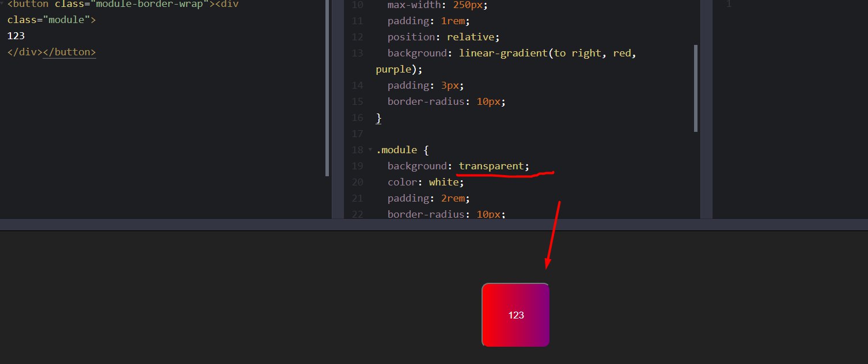Image resolution: width=868 pixels, height=364 pixels.
Task: Click the "123" text in HTML editor
Action: point(16,36)
